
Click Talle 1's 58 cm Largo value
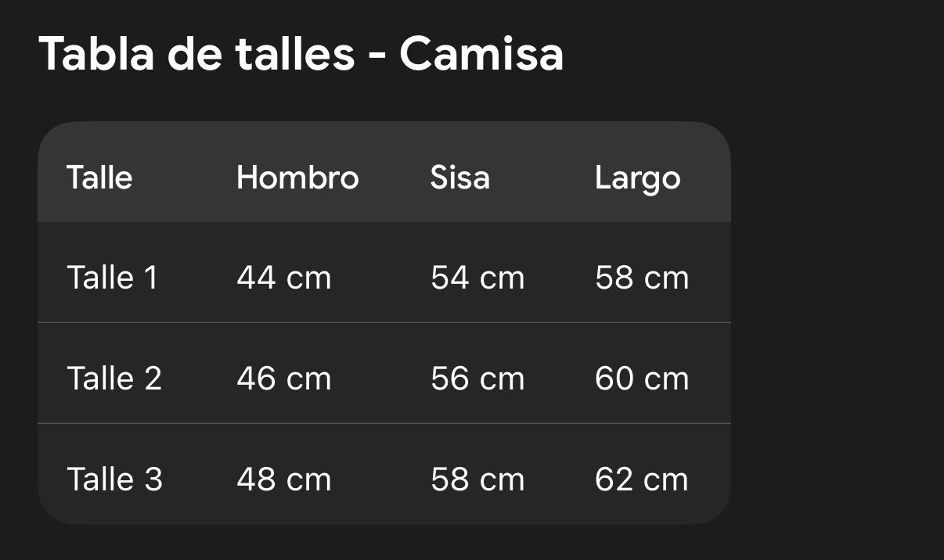[642, 278]
